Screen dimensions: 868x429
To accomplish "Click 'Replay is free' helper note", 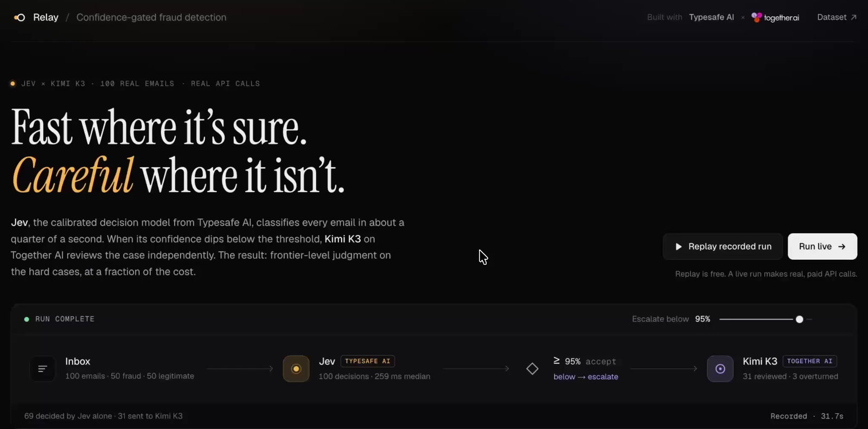I will (766, 274).
